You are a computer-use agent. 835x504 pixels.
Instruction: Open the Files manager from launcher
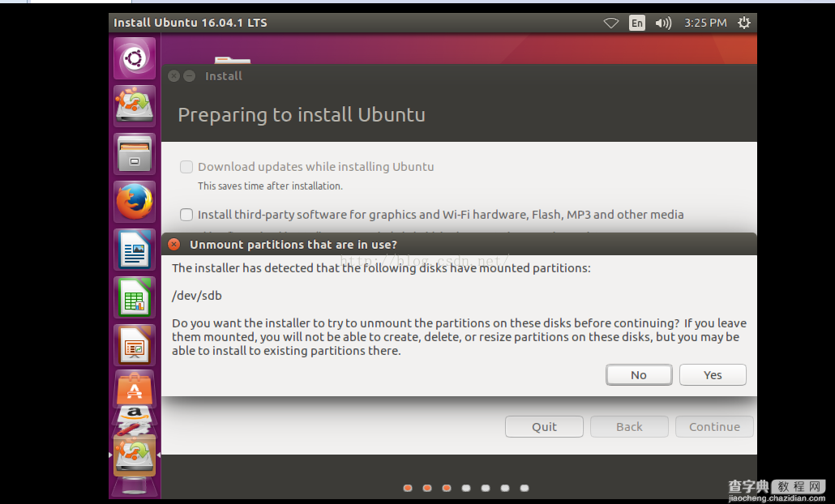(135, 154)
